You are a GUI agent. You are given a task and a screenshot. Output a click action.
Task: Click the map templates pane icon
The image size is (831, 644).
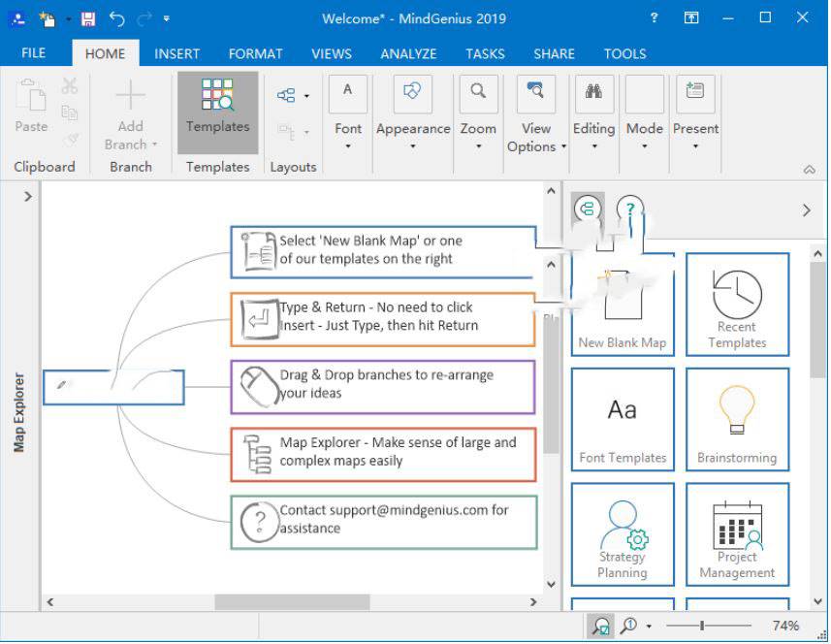[x=588, y=209]
